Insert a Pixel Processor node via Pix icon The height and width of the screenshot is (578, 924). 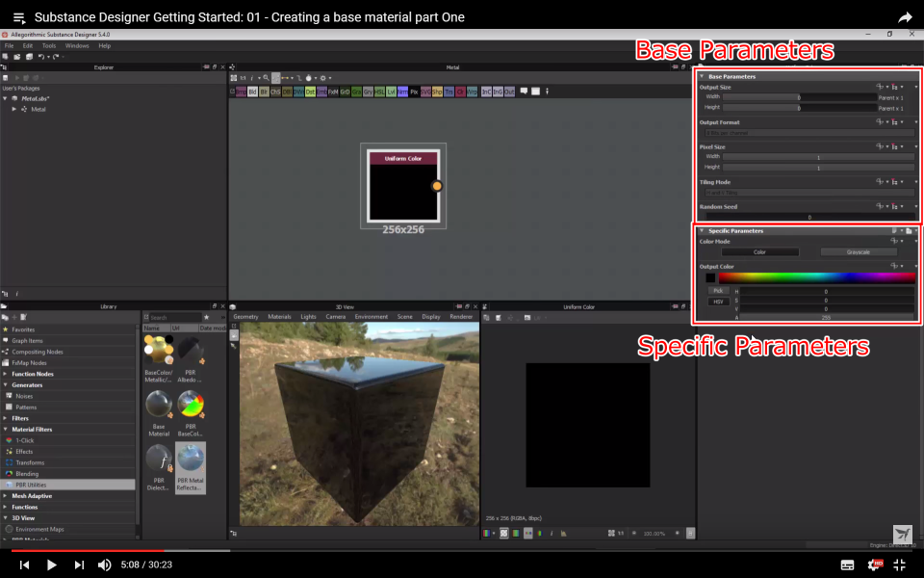(x=414, y=92)
